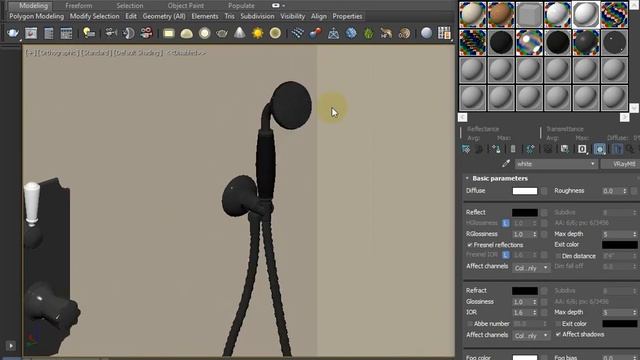The width and height of the screenshot is (640, 360).
Task: Click the half-moon exposure icon
Action: pos(128,33)
